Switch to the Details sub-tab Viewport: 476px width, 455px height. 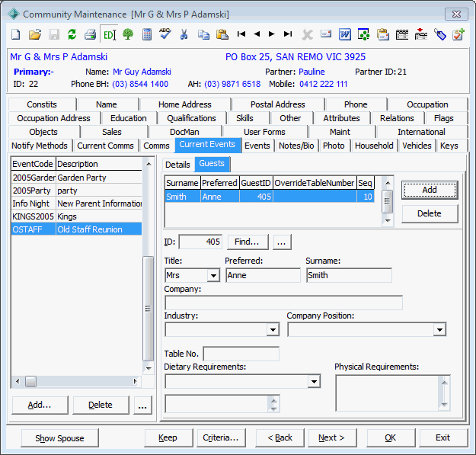tap(177, 165)
